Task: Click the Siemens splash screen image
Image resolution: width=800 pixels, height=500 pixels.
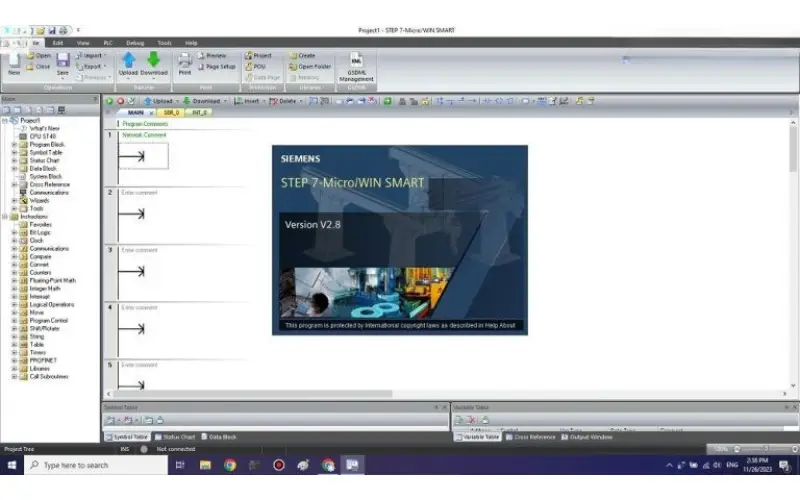Action: point(400,240)
